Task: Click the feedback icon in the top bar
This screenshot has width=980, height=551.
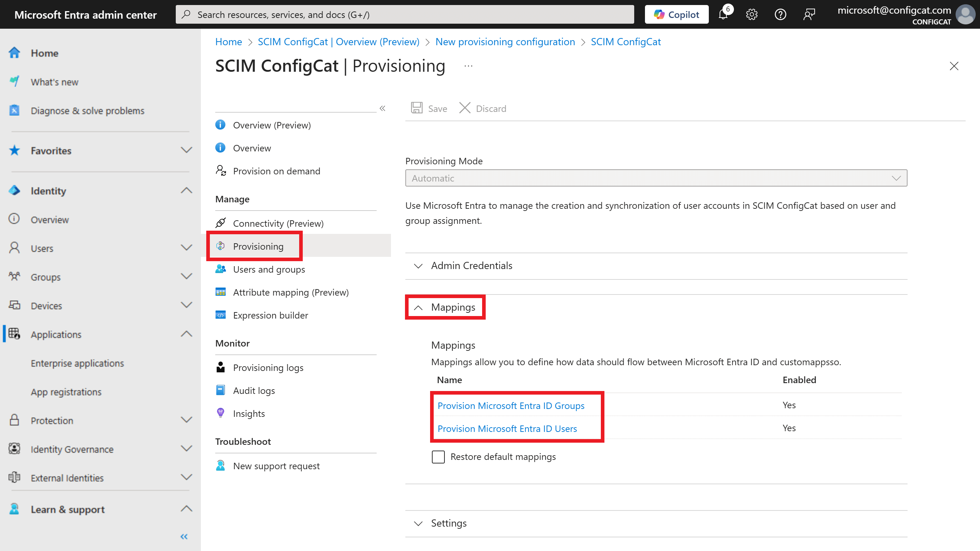Action: point(809,14)
